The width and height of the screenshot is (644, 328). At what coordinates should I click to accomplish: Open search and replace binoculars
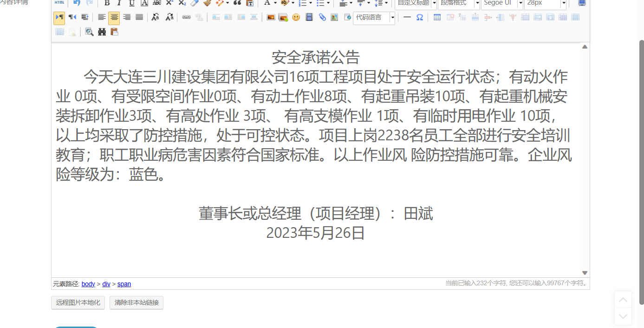[x=102, y=32]
